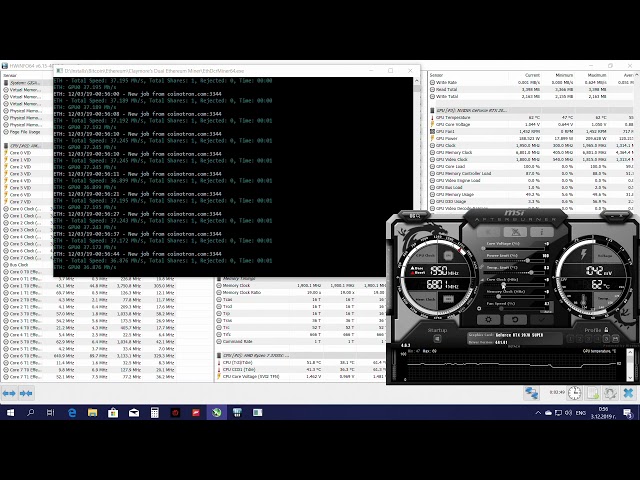Select the Page File Usage sensor row
Image resolution: width=640 pixels, height=480 pixels.
[x=28, y=132]
